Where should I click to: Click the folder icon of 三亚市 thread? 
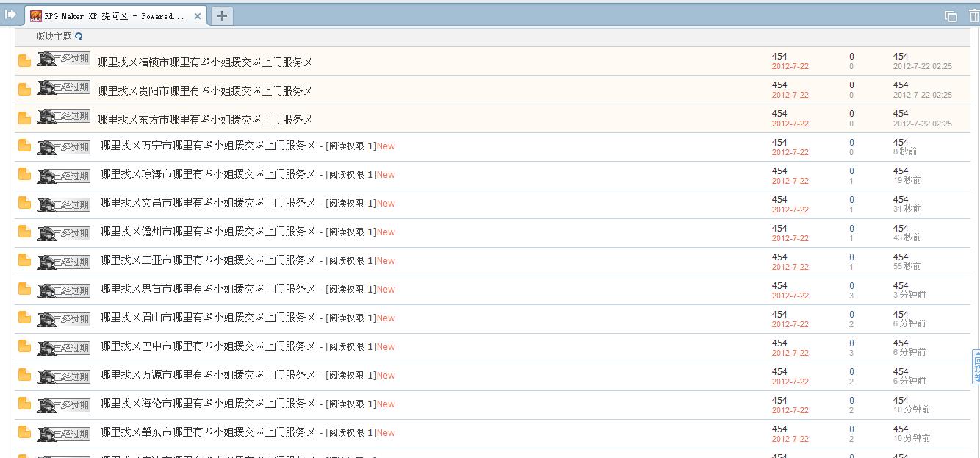coord(24,260)
